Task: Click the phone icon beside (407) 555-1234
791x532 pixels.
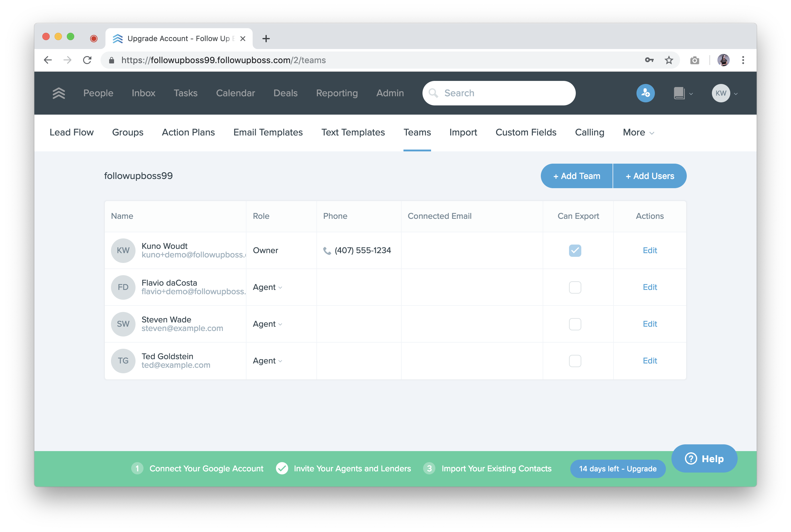Action: pyautogui.click(x=327, y=251)
